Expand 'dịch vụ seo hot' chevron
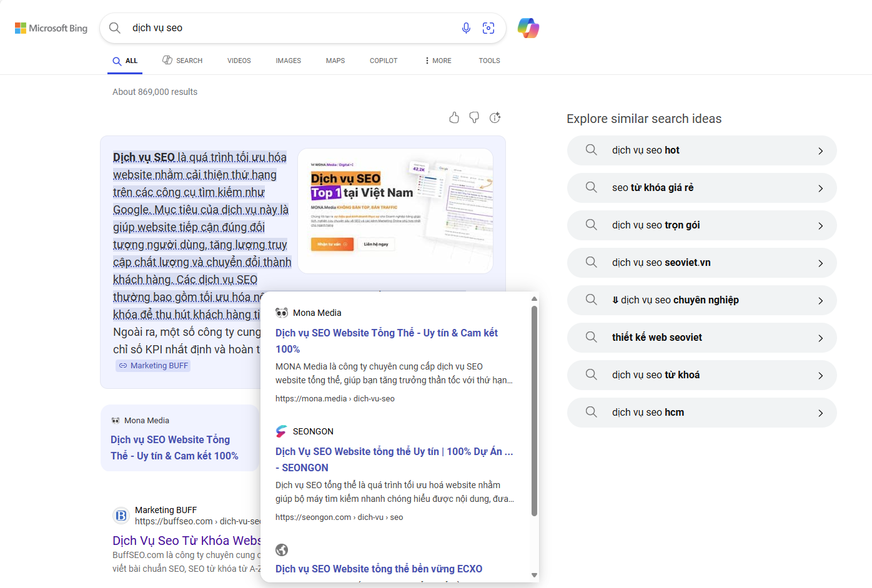The image size is (872, 588). pos(821,151)
